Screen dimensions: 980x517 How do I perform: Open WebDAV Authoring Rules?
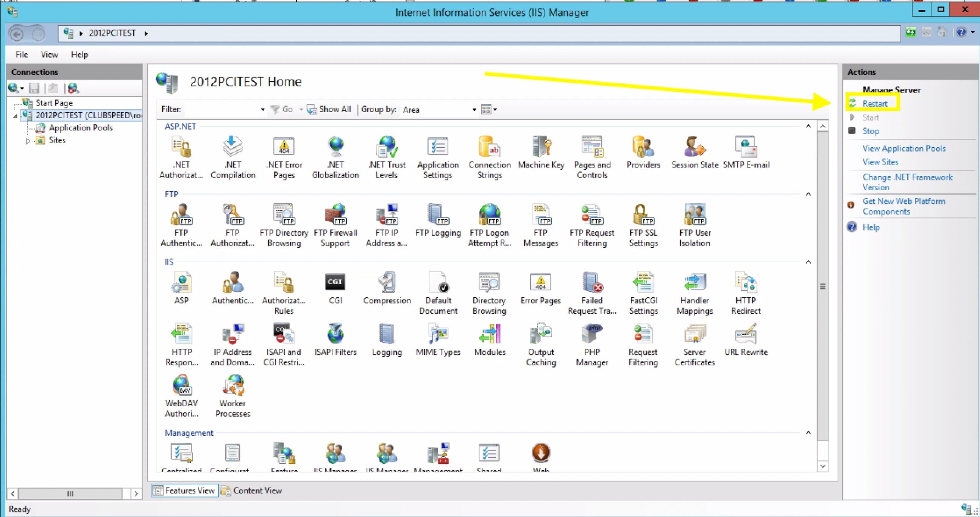[181, 396]
